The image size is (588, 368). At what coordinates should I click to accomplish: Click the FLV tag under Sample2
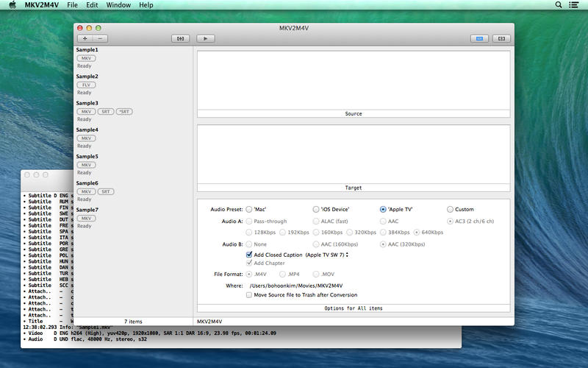[x=86, y=85]
